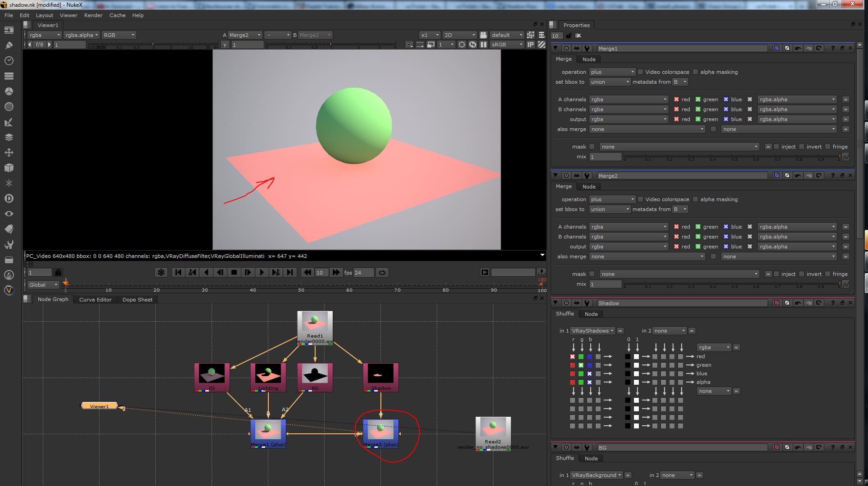Jump to first frame playback button
This screenshot has width=868, height=486.
pos(178,272)
